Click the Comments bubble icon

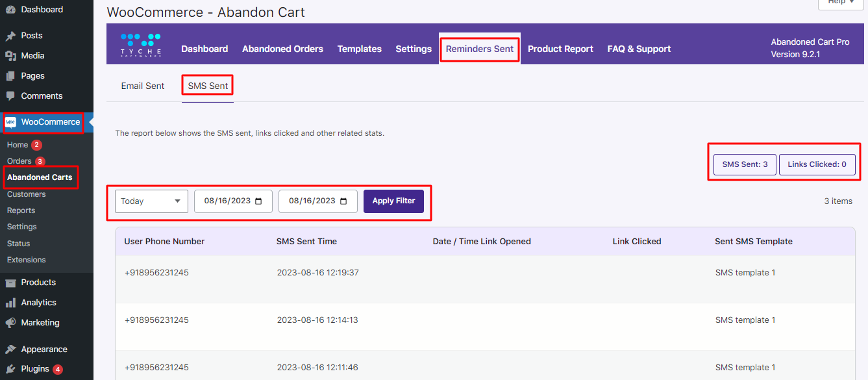pos(10,96)
